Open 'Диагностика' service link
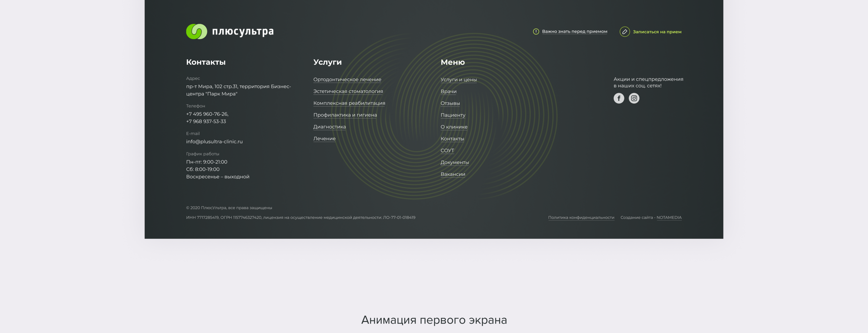 329,127
